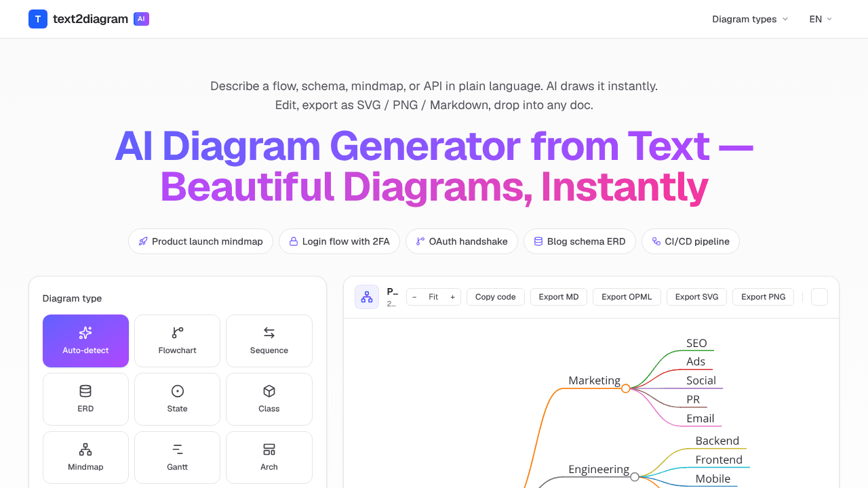Pick the Arch diagram type
The height and width of the screenshot is (488, 868).
(x=269, y=457)
